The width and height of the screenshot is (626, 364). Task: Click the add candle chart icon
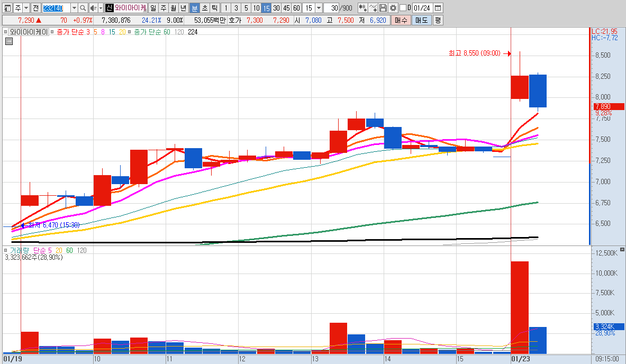[362, 8]
